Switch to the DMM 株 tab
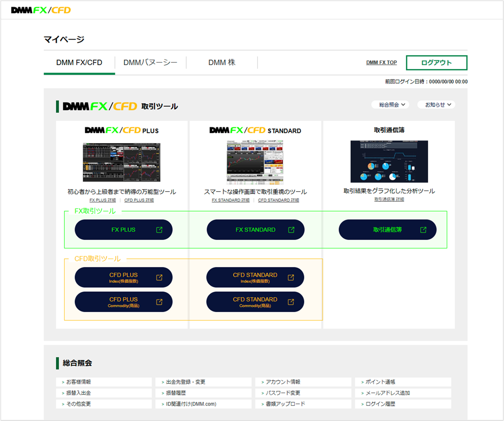This screenshot has height=421, width=504. pos(222,62)
